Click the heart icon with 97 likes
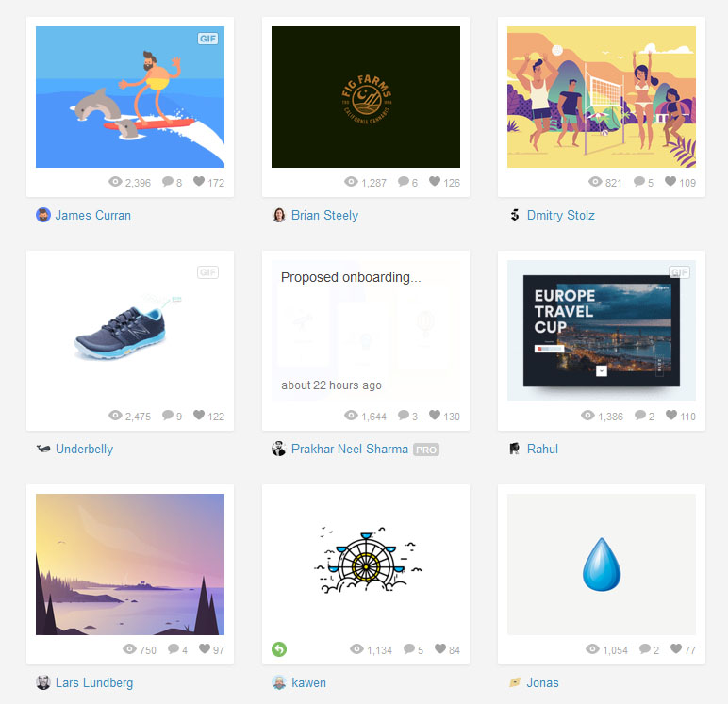The image size is (728, 704). (x=205, y=648)
